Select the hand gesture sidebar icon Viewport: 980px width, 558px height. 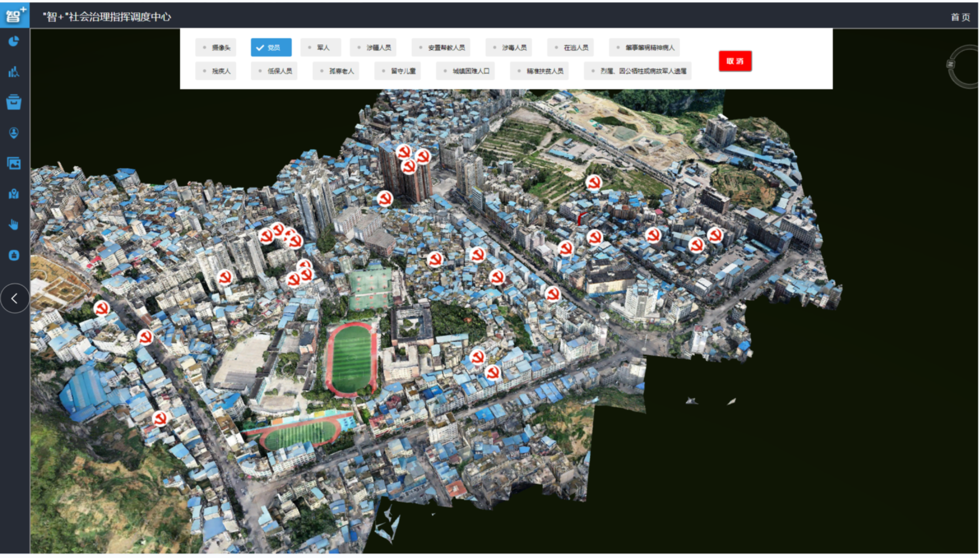pos(14,225)
